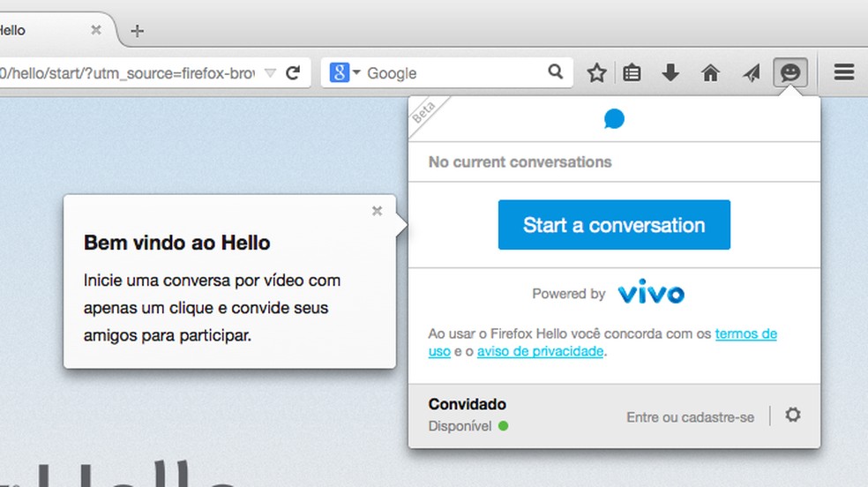Click the Convidado user name
Screen dimensions: 868x487
468,404
